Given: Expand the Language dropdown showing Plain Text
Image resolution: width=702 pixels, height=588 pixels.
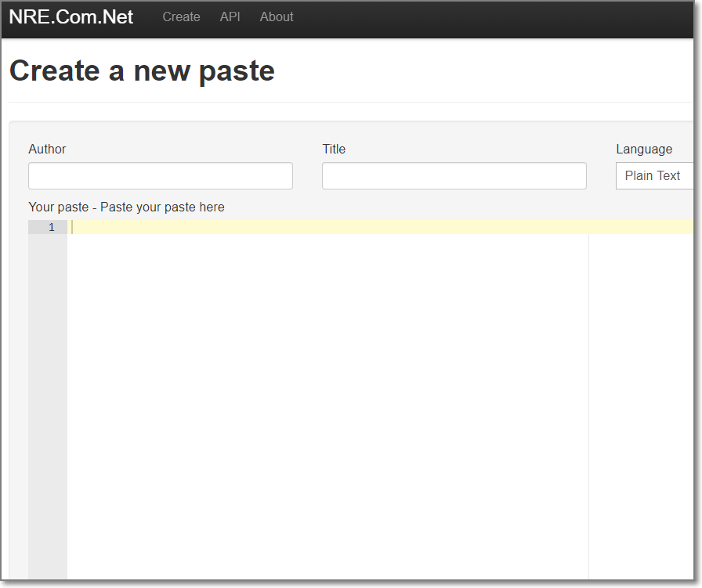Looking at the screenshot, I should (x=655, y=176).
